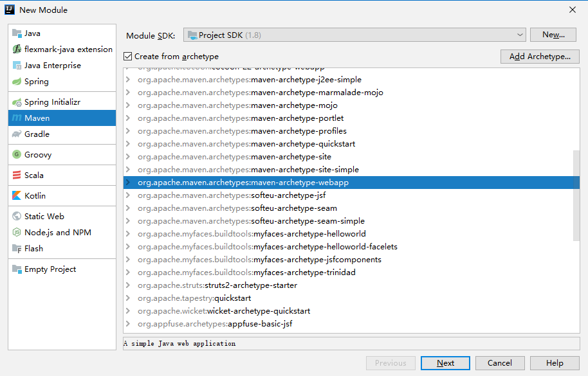Open the Module SDK dropdown
The image size is (588, 376).
point(354,35)
